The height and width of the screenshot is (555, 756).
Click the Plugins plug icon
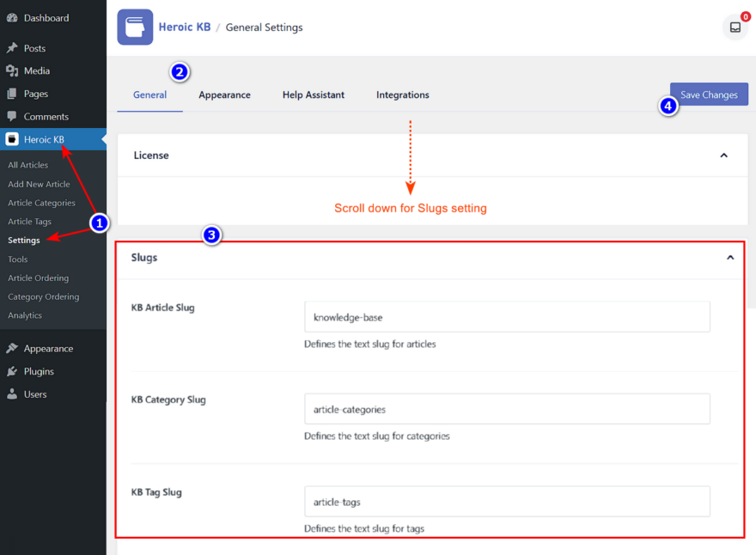tap(12, 371)
